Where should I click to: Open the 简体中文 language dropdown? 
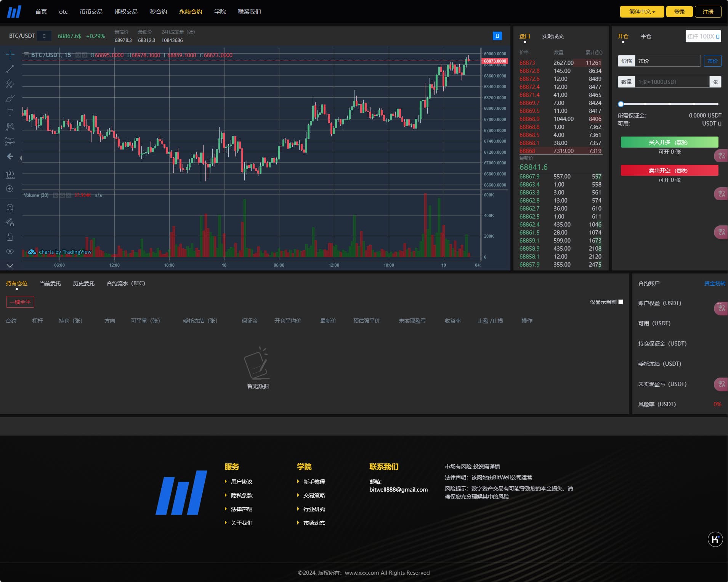coord(642,12)
